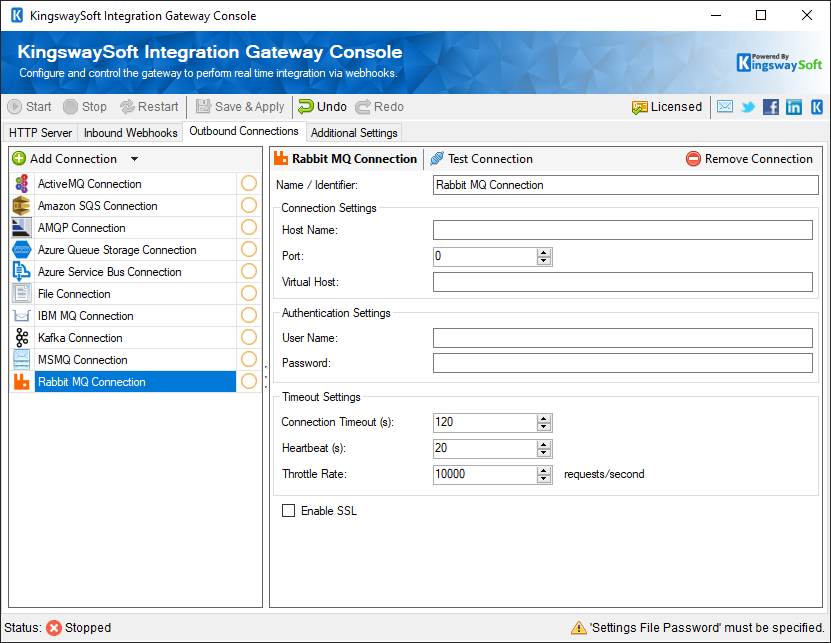Image resolution: width=831 pixels, height=643 pixels.
Task: Toggle the MSMQ Connection status circle
Action: [249, 359]
